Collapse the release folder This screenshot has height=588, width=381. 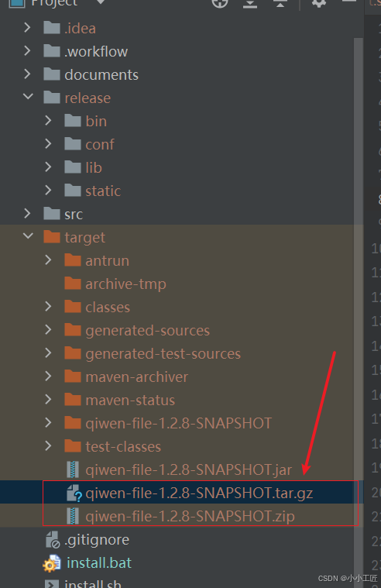point(28,97)
